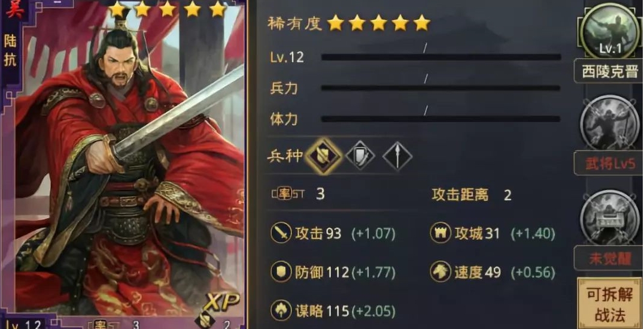Select the highlighted shield troop type icon
This screenshot has width=644, height=329.
(323, 156)
